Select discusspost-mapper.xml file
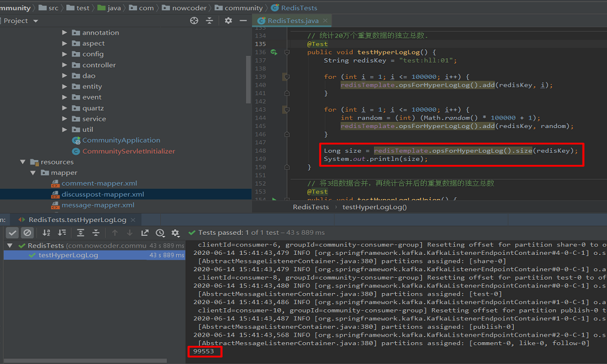Screen dimensions: 607x364 point(103,194)
